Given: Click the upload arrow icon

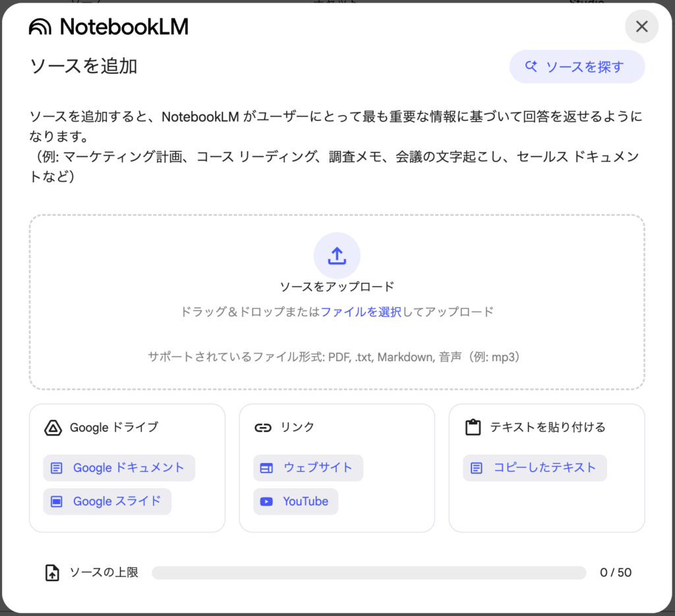Looking at the screenshot, I should point(337,256).
